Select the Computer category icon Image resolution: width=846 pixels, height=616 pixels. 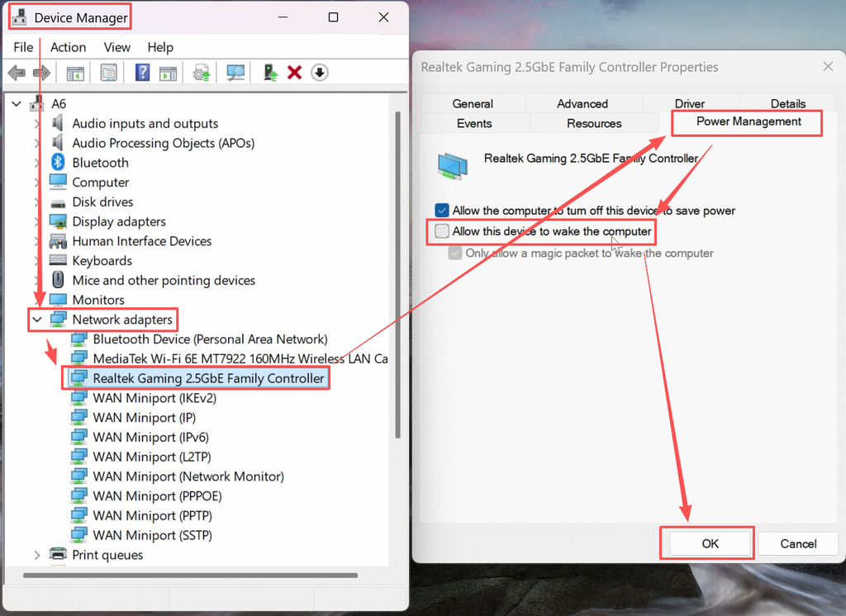58,182
